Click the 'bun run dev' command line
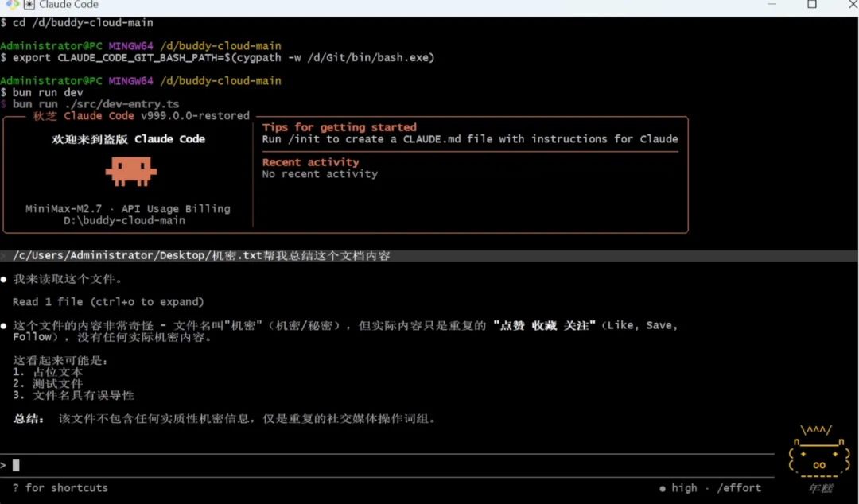 (x=41, y=92)
